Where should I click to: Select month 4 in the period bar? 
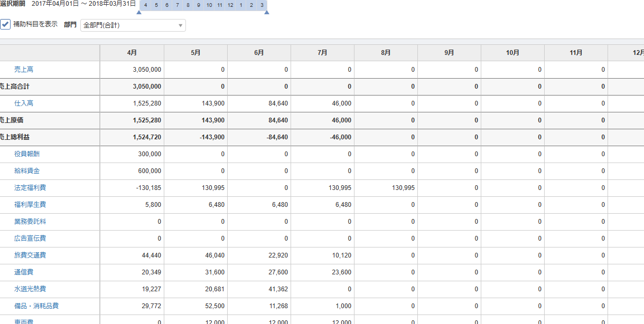click(145, 5)
